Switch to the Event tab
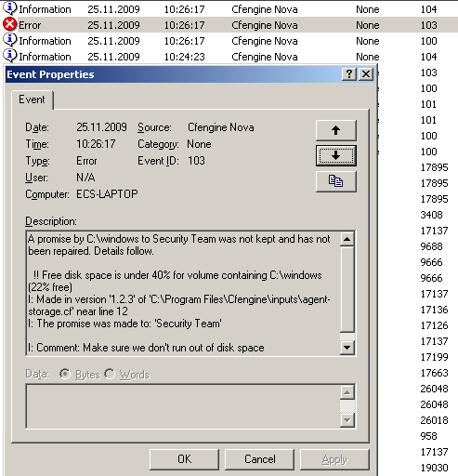This screenshot has height=476, width=458. coord(32,99)
